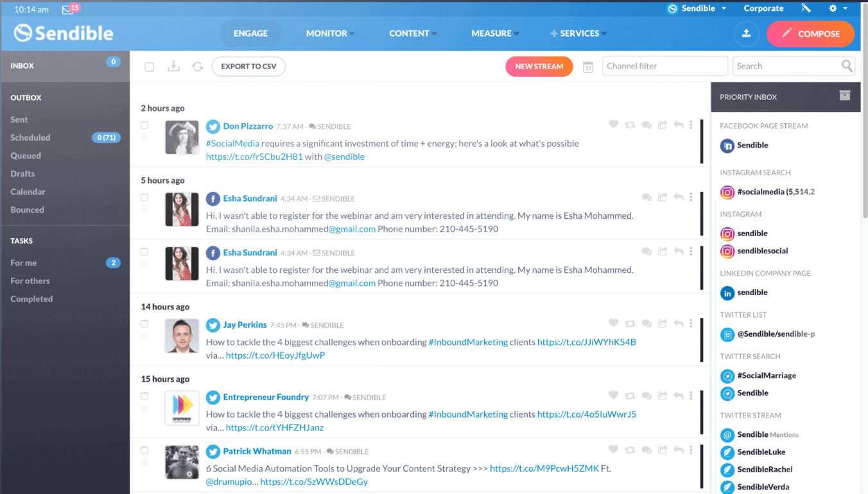The width and height of the screenshot is (868, 494).
Task: Click the download icon in stream toolbar
Action: coord(173,67)
